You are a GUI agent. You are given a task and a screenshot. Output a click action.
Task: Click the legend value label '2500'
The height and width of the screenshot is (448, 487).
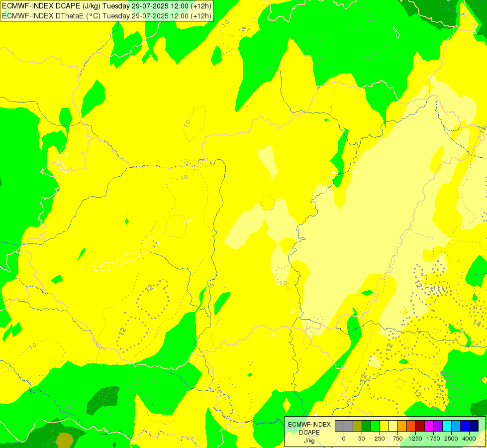pyautogui.click(x=451, y=439)
